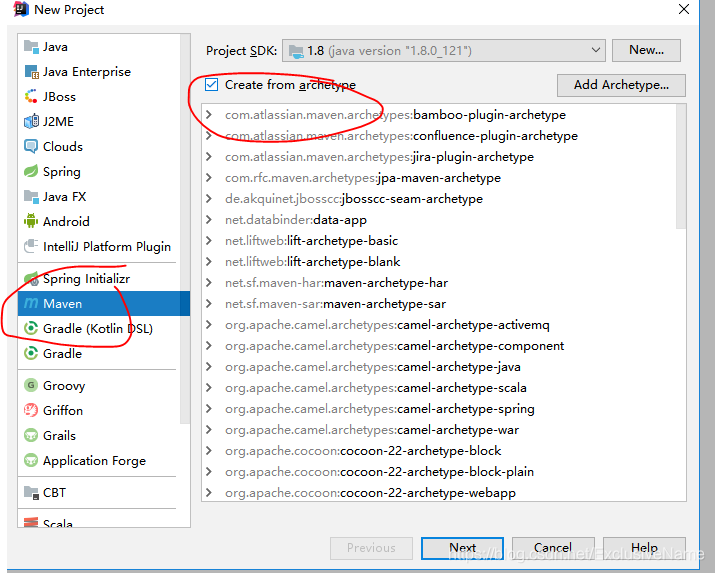Image resolution: width=715 pixels, height=573 pixels.
Task: Click the project type list scrollbar
Action: [185, 228]
